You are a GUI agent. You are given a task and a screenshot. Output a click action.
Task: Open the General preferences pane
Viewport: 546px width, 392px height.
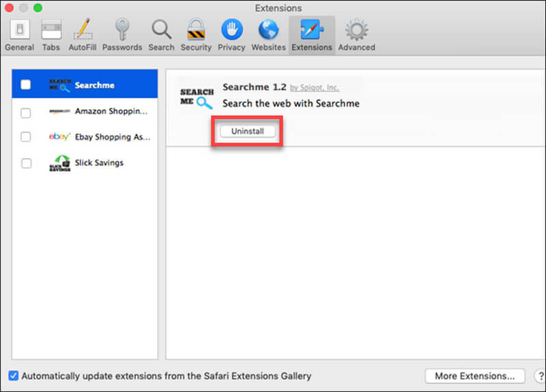(x=19, y=35)
